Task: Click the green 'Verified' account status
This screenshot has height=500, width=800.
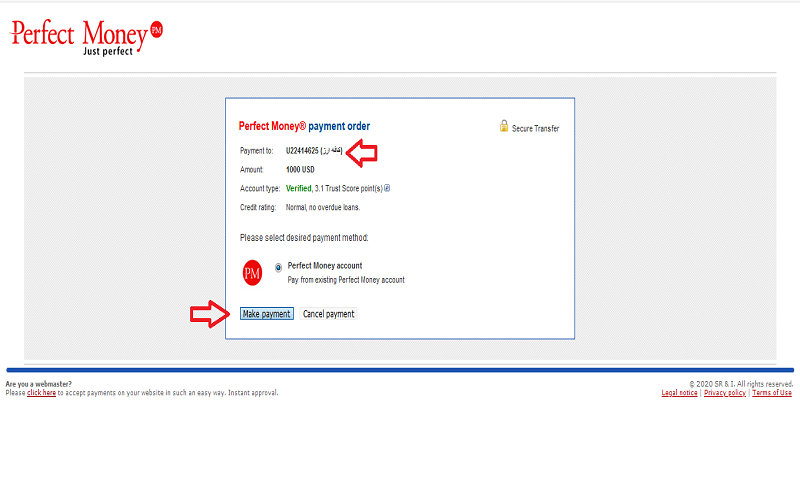Action: [298, 188]
